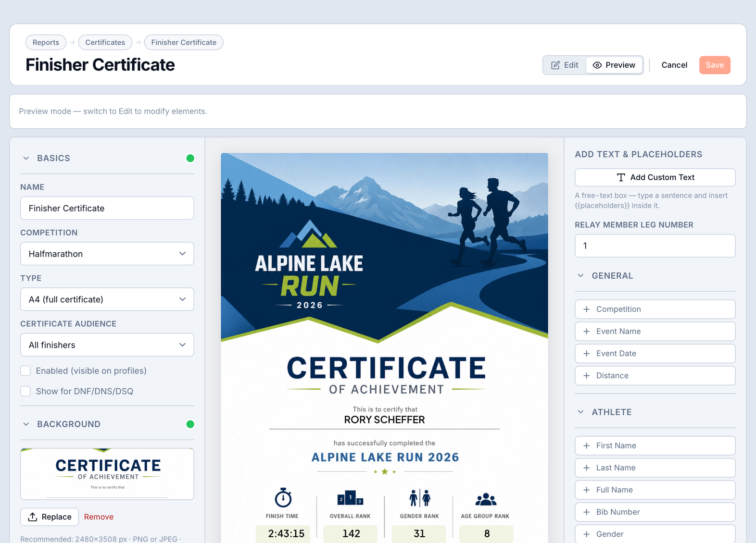Click the plus icon beside Last Name
This screenshot has width=756, height=543.
click(587, 468)
